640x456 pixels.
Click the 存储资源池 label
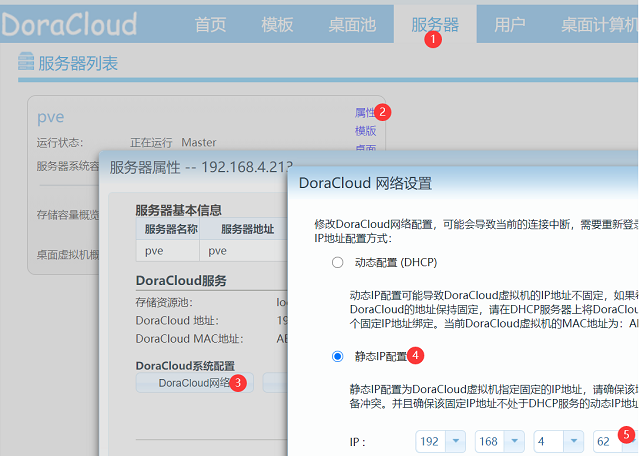point(164,302)
